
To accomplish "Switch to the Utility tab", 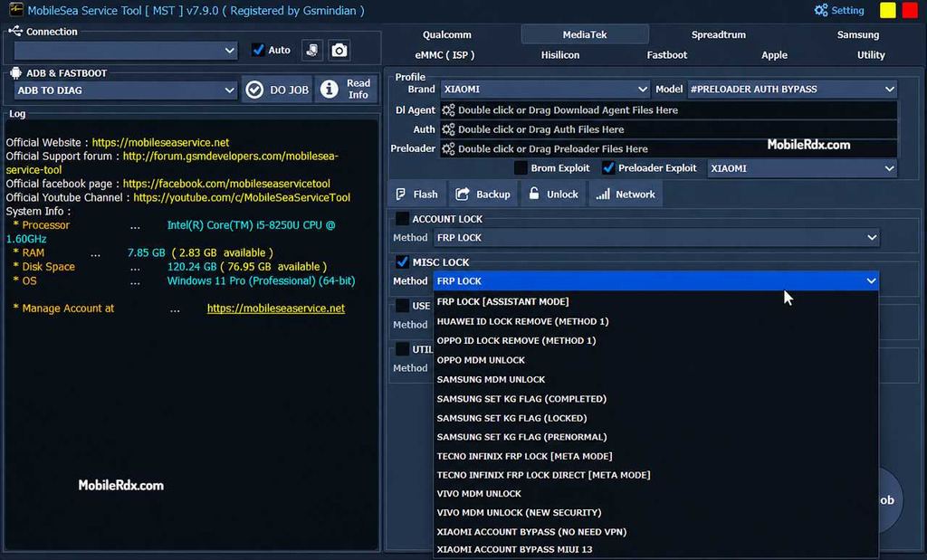I will tap(871, 55).
